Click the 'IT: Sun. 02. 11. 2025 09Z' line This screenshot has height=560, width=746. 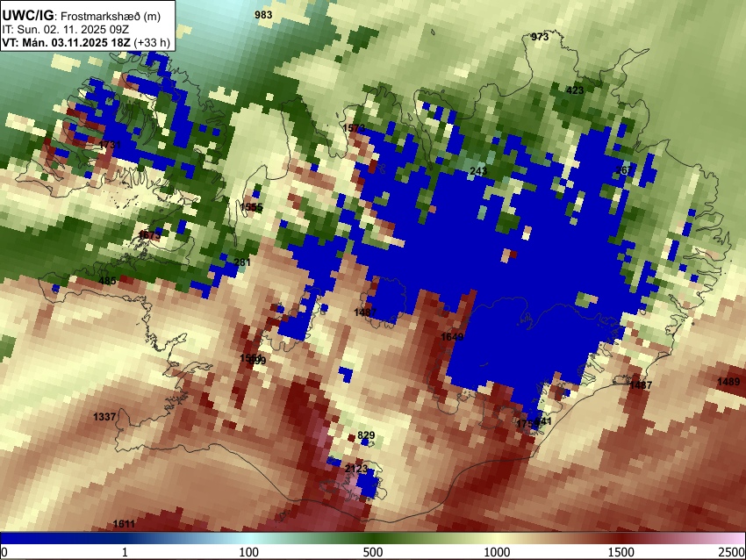[66, 29]
